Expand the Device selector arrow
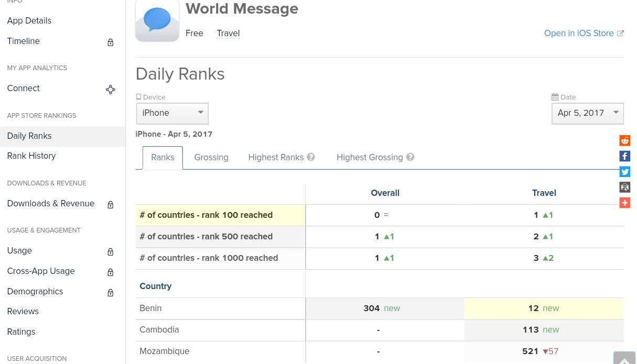Screen dimensions: 637x364 [200, 113]
